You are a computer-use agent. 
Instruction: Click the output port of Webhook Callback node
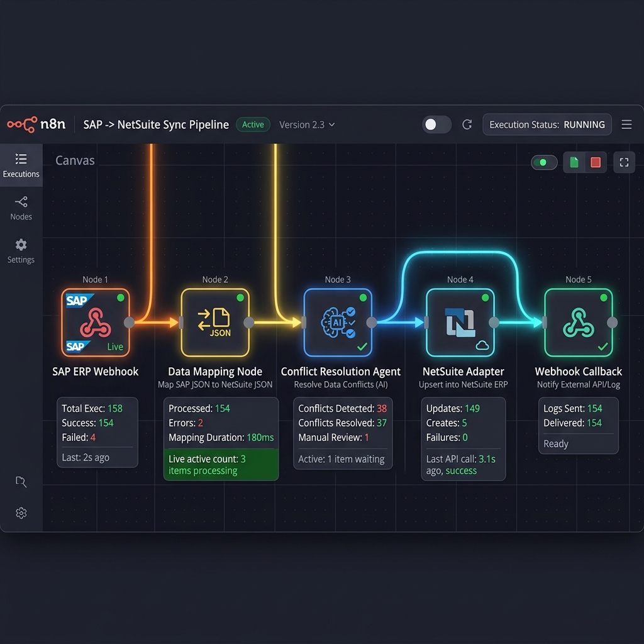[x=612, y=323]
